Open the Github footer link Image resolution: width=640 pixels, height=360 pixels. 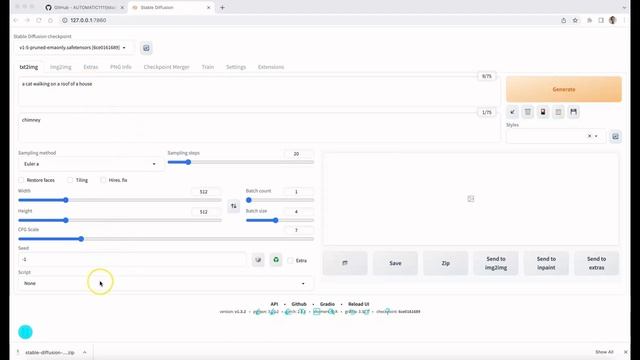pyautogui.click(x=299, y=304)
